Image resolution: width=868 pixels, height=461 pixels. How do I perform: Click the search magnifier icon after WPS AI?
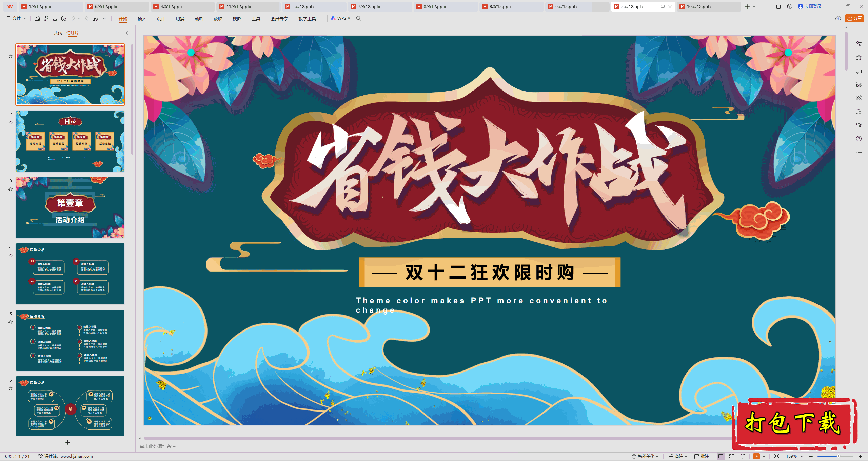[359, 18]
